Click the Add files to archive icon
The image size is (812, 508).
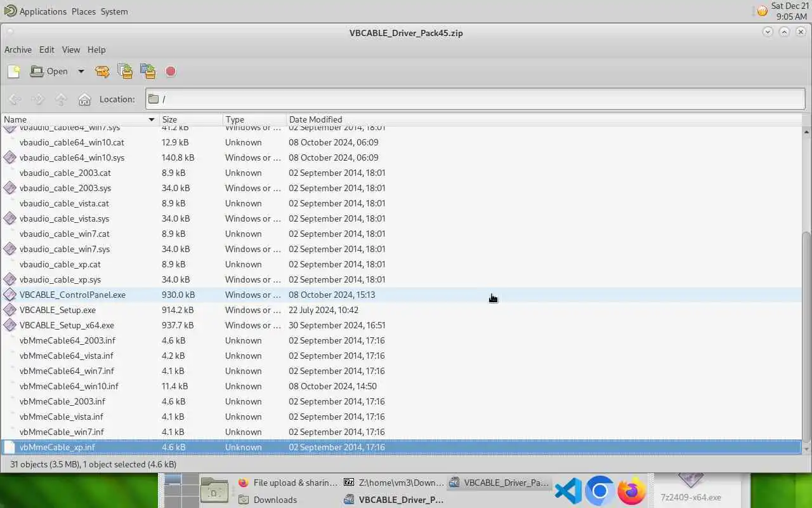click(x=125, y=71)
